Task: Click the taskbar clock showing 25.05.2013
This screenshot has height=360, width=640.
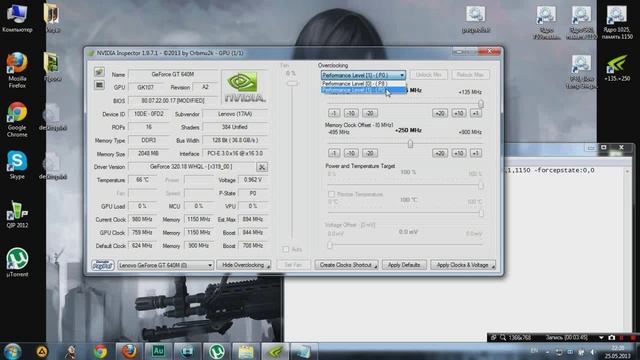Action: click(x=618, y=352)
